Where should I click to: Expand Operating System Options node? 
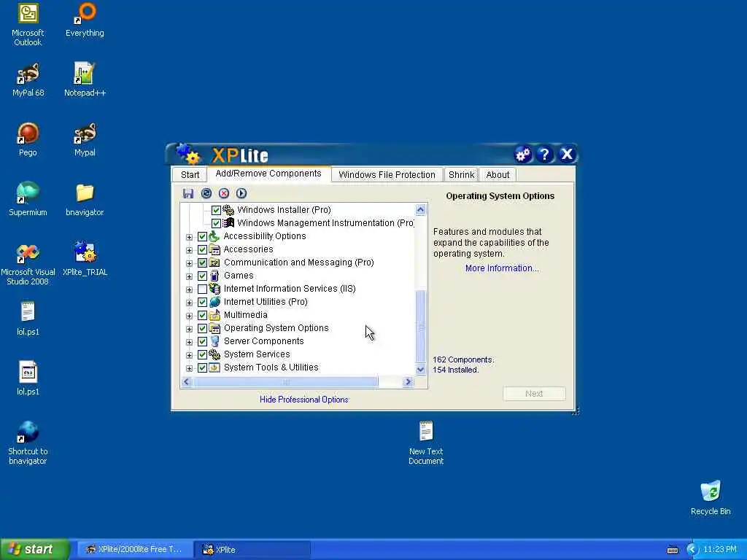(189, 329)
